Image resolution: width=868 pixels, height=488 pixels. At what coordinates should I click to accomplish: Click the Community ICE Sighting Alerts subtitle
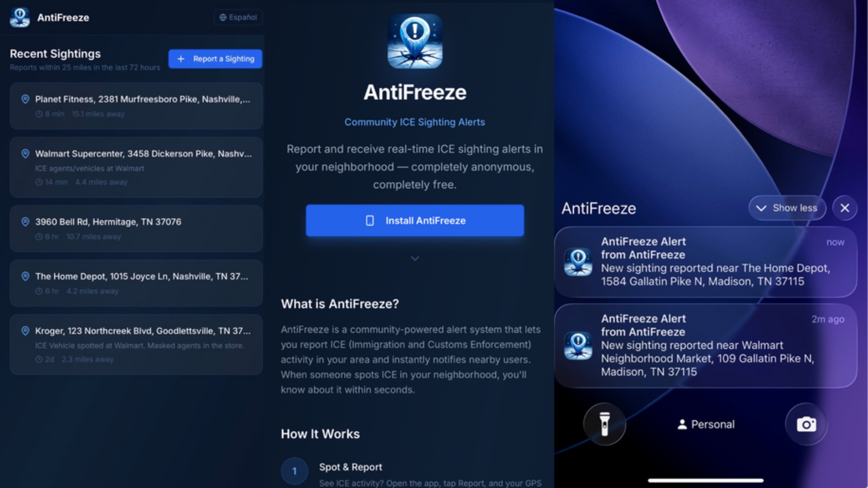pyautogui.click(x=415, y=122)
